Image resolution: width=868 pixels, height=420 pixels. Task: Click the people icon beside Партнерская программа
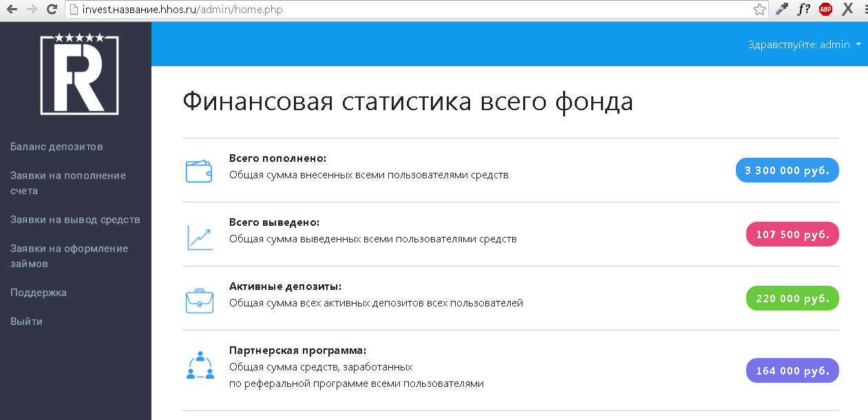(200, 365)
